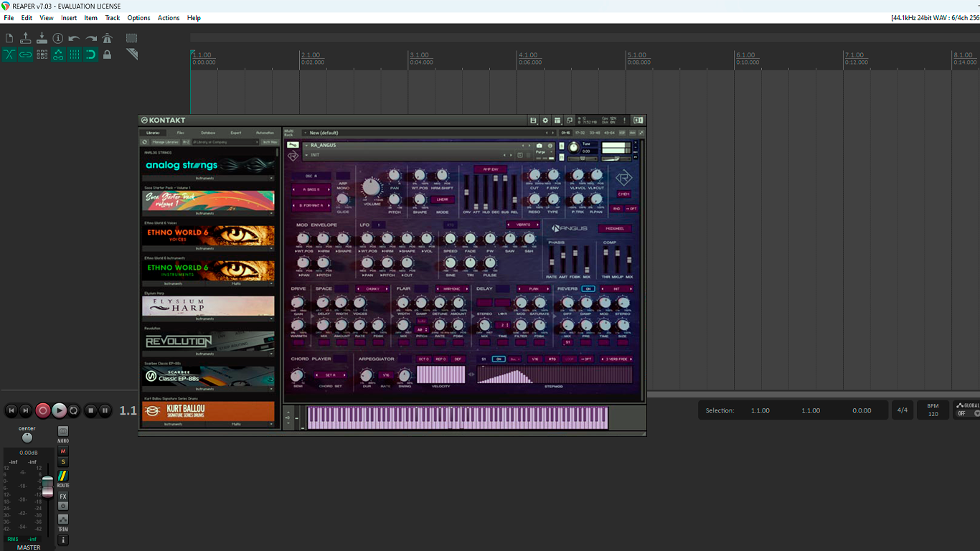The image size is (980, 551).
Task: Toggle Master FX bypass power icon
Action: coord(63,506)
